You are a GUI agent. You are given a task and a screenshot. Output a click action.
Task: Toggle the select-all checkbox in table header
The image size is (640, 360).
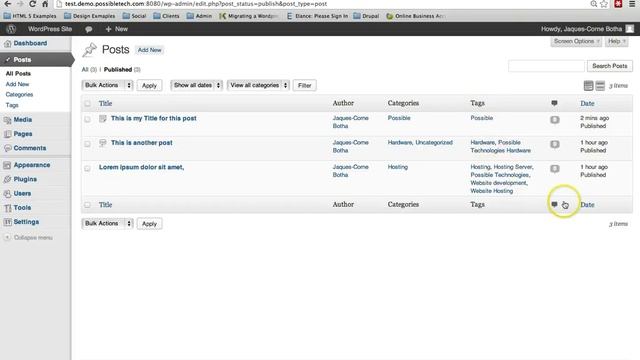87,104
